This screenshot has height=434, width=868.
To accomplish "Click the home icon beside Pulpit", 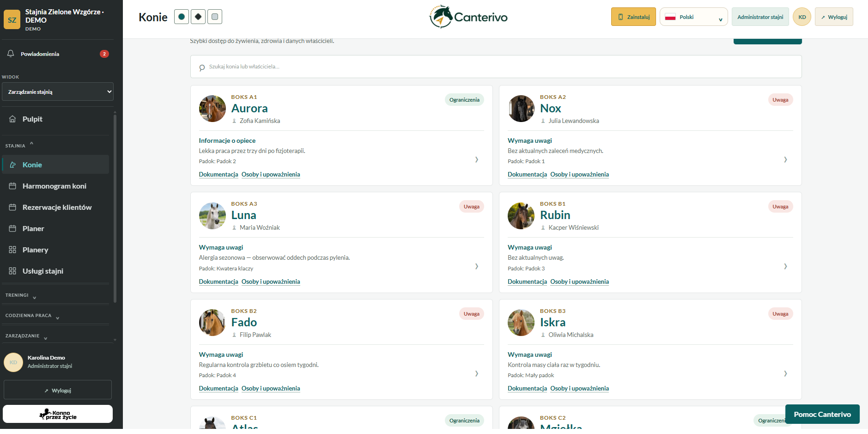I will click(x=12, y=119).
